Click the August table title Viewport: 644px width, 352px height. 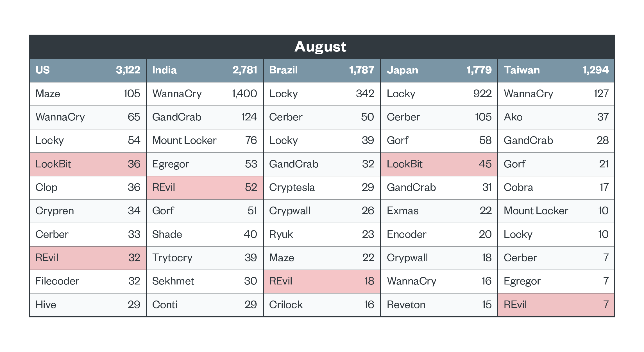320,47
